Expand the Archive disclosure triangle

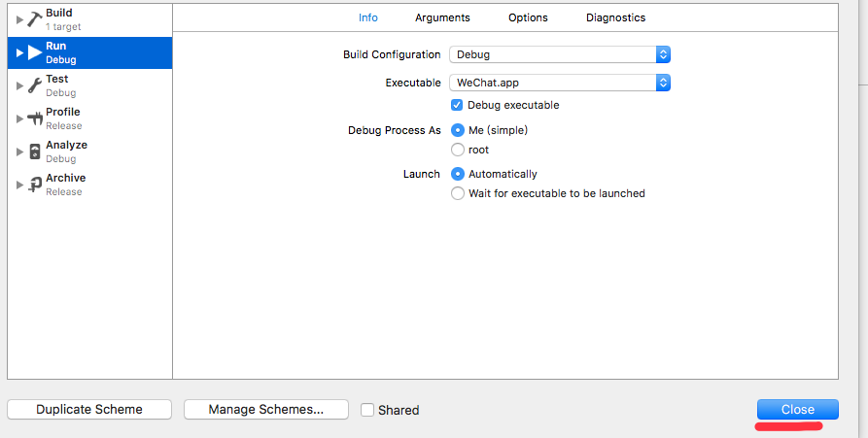coord(20,185)
